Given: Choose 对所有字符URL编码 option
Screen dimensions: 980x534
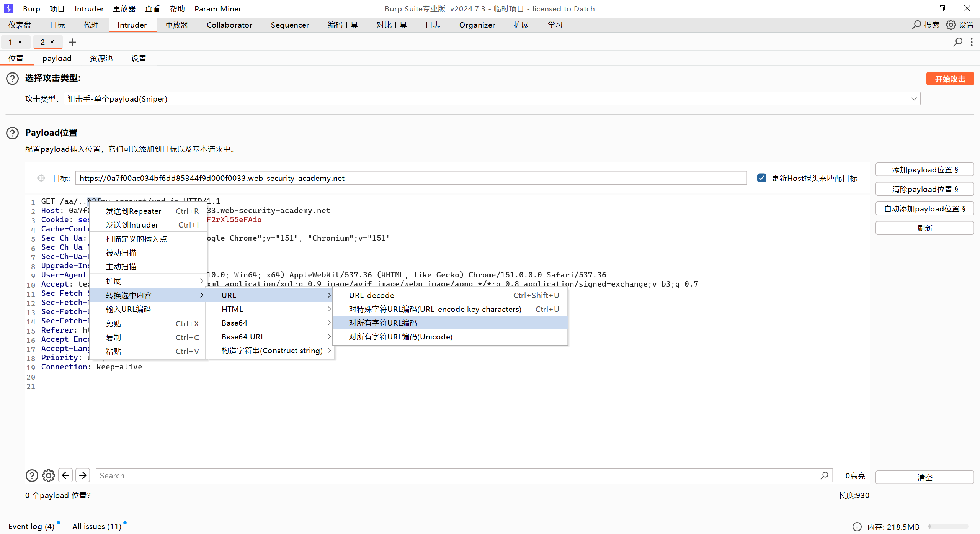Looking at the screenshot, I should (x=450, y=323).
